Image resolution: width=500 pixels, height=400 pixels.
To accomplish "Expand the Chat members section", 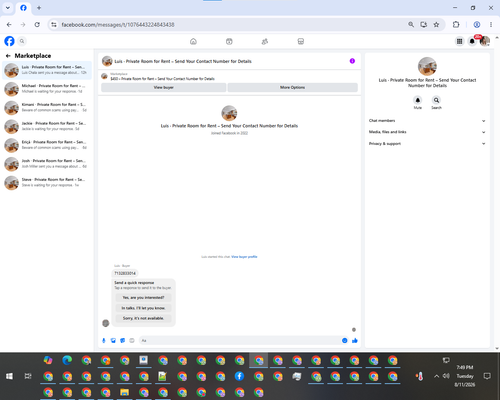I will (x=427, y=121).
